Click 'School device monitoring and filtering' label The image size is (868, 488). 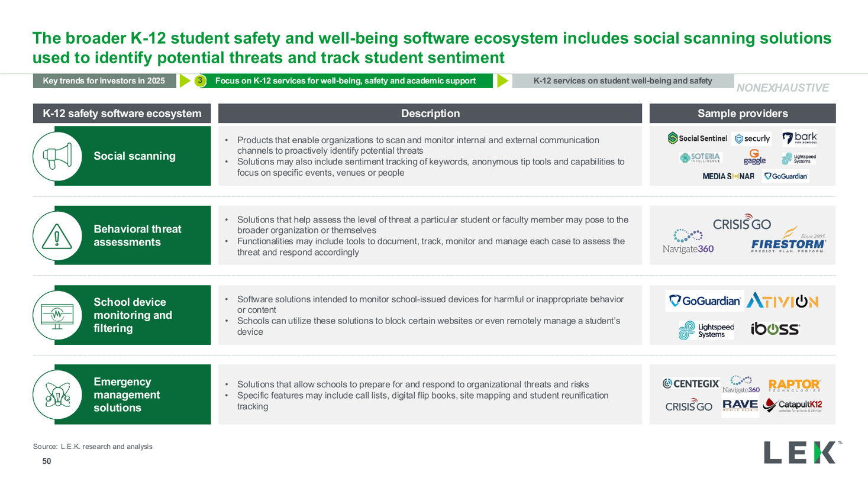[133, 315]
